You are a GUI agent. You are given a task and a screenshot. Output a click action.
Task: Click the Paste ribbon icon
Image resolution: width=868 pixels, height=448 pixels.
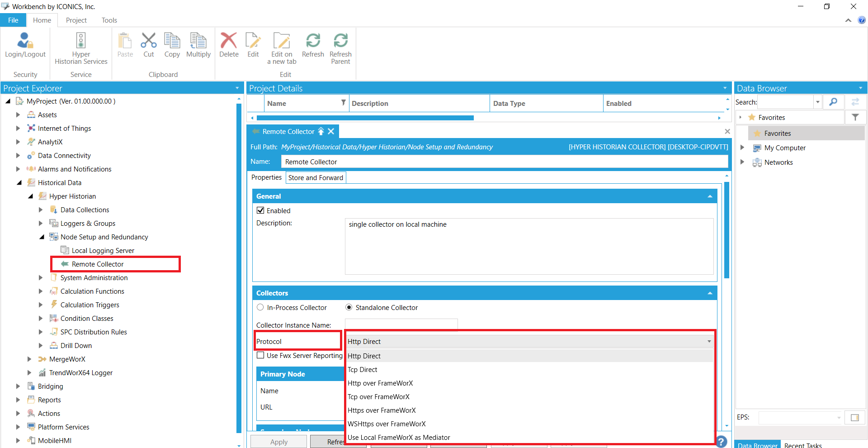pyautogui.click(x=125, y=41)
